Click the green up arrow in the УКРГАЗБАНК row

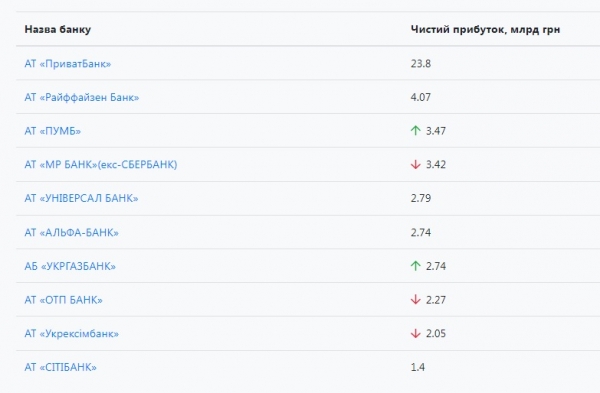416,266
